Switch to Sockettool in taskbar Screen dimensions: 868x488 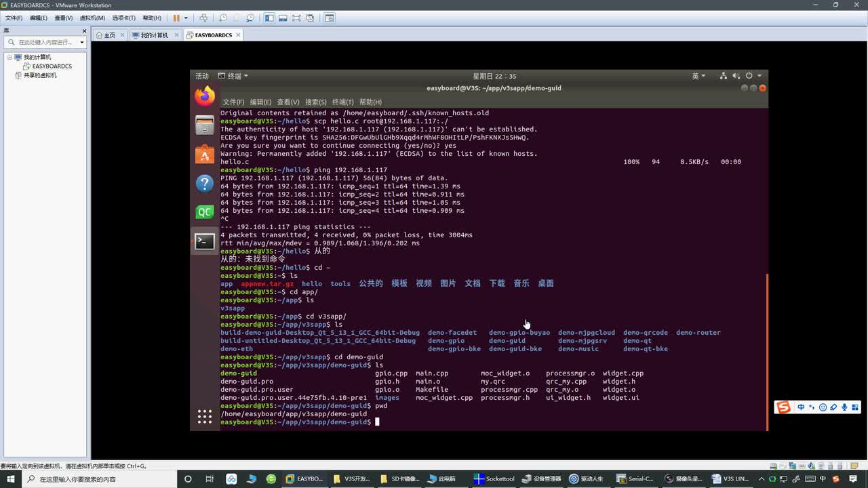pyautogui.click(x=495, y=479)
